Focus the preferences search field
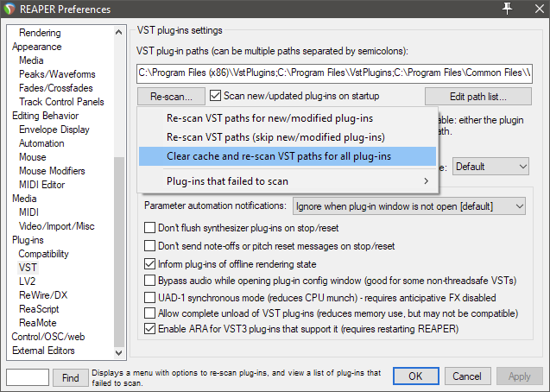 (28, 377)
